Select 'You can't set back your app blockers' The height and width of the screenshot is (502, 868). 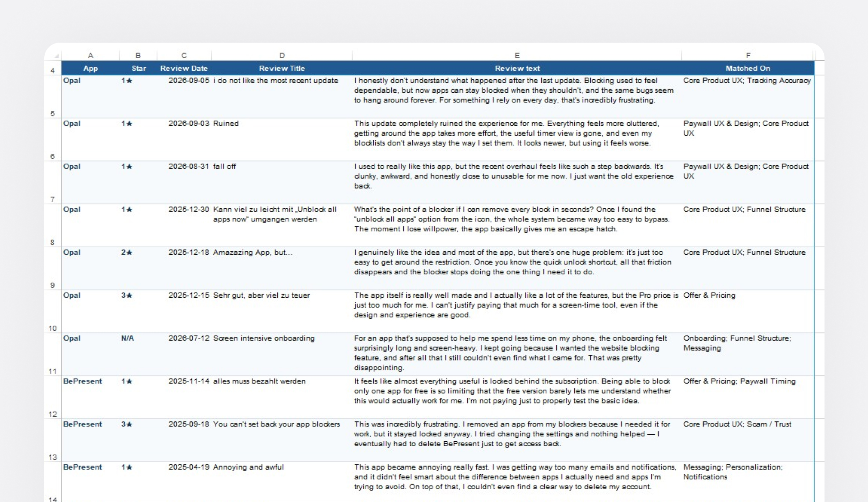(x=282, y=440)
